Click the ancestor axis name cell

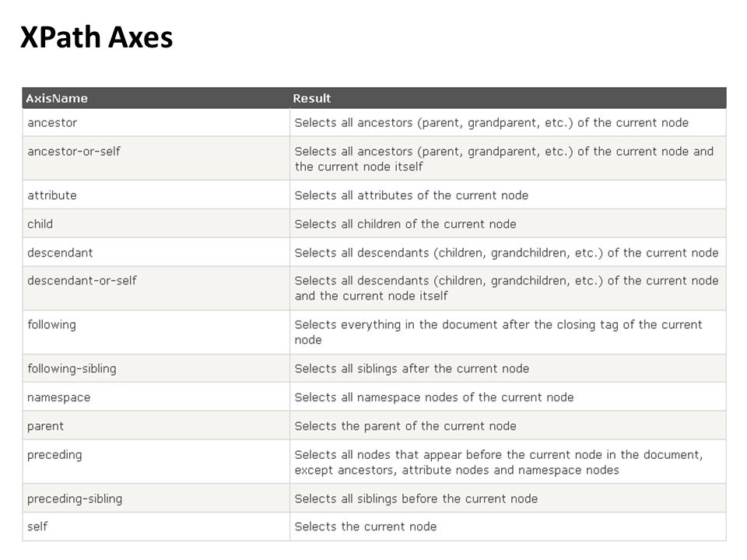point(156,122)
